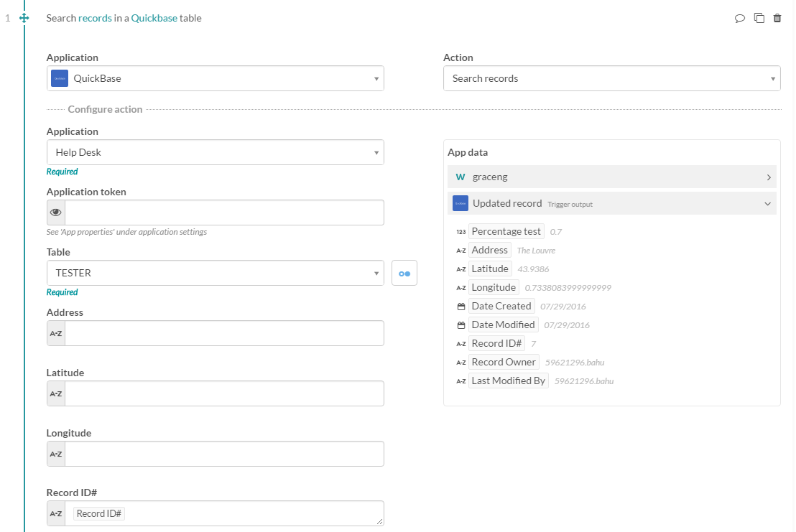Expand the graceng app data section

[611, 177]
